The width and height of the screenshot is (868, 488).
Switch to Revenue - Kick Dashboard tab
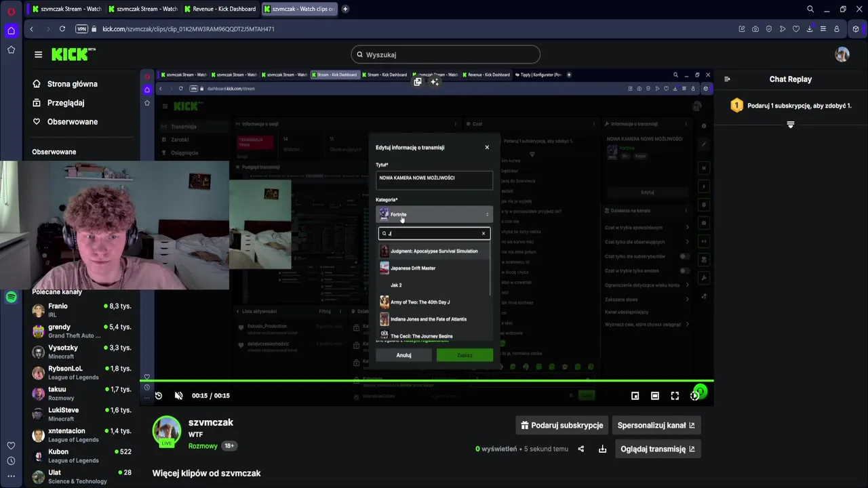219,9
